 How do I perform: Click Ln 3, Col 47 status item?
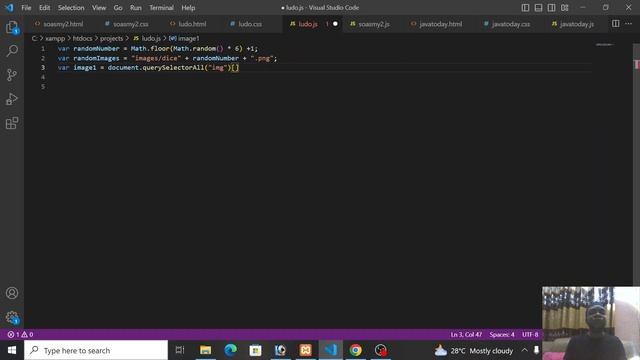click(x=466, y=334)
